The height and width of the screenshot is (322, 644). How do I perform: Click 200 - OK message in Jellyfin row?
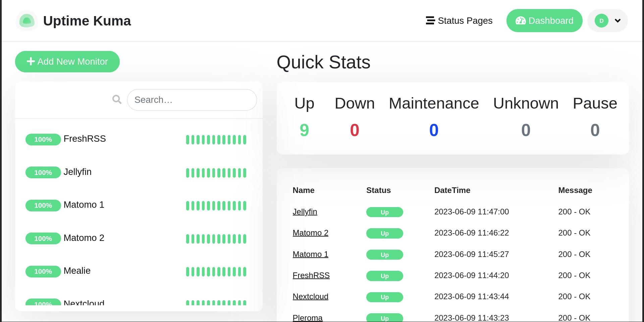click(574, 212)
